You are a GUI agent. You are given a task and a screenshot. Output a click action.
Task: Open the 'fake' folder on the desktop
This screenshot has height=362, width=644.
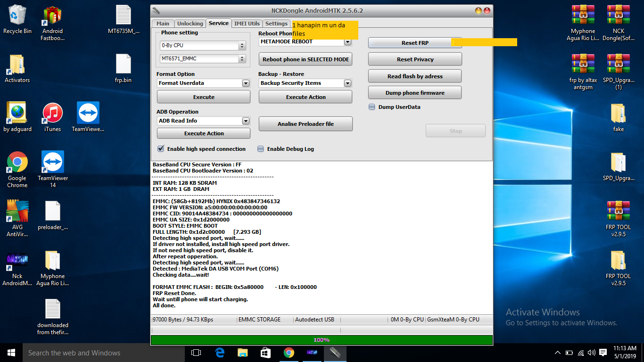click(618, 117)
